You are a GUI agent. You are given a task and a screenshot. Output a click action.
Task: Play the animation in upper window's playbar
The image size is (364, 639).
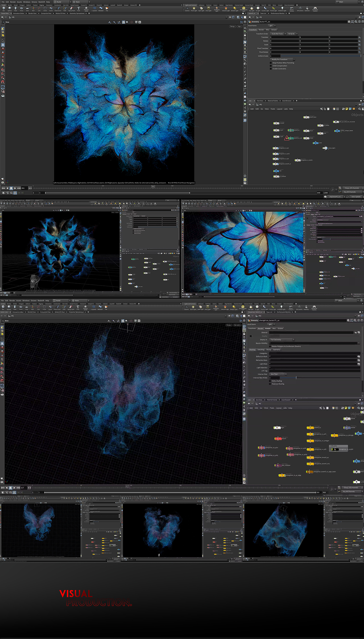[15, 188]
